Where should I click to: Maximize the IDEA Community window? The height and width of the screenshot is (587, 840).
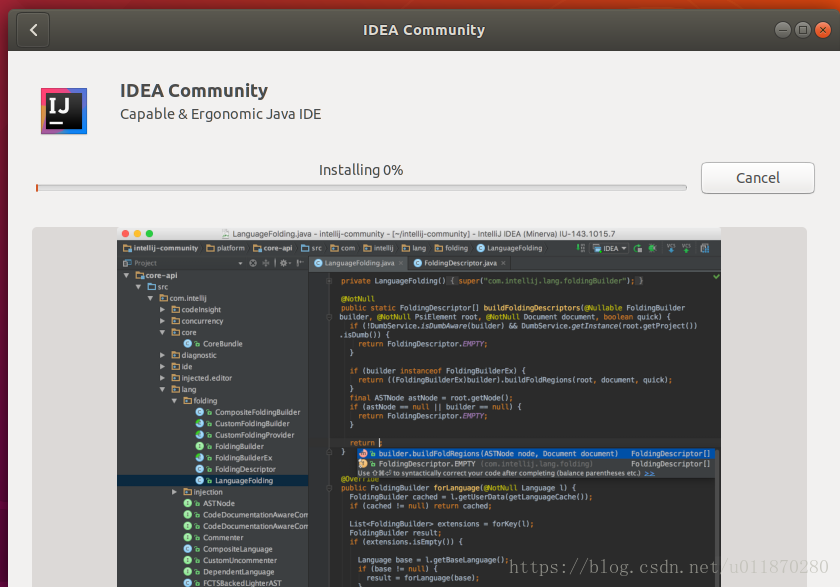[802, 29]
